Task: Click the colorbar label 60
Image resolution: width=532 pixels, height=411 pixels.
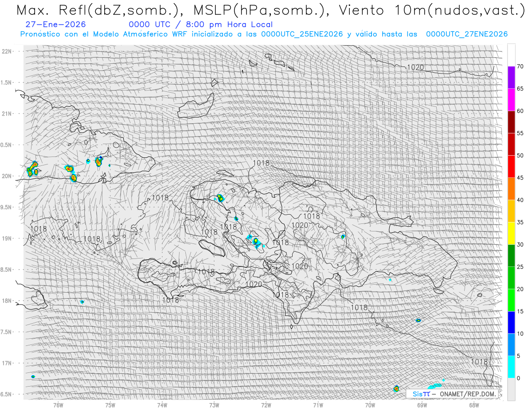Action: tap(520, 111)
